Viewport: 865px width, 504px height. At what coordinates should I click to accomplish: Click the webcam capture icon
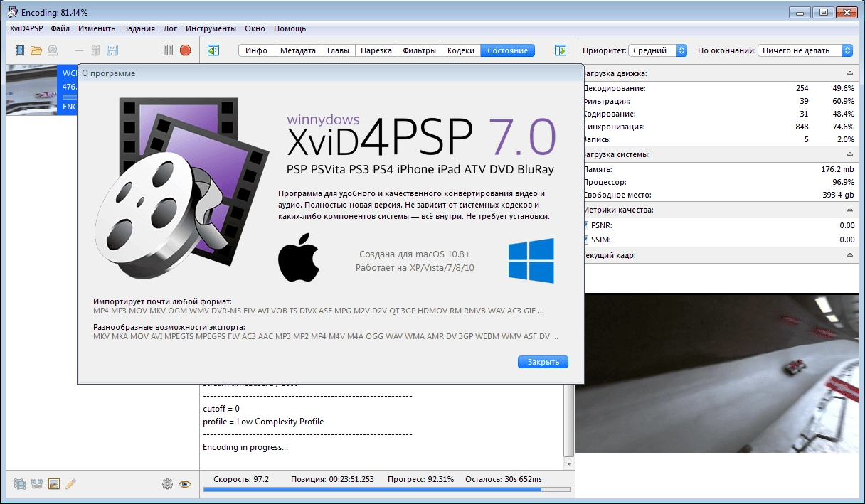coord(53,50)
